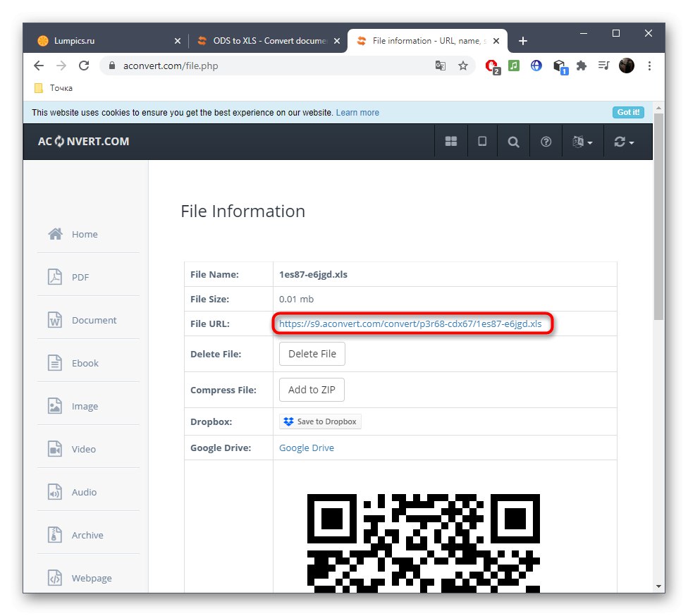Image resolution: width=688 pixels, height=616 pixels.
Task: Click the Add to ZIP button
Action: coord(312,390)
